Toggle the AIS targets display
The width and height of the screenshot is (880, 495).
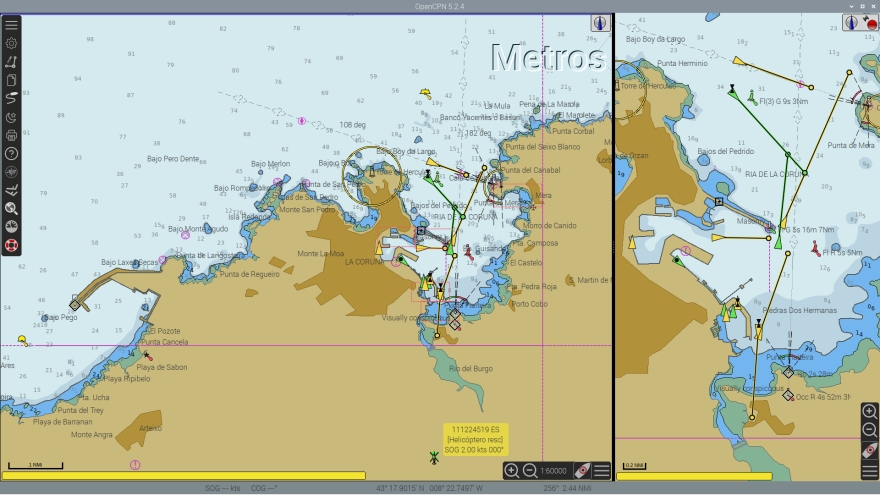11,172
